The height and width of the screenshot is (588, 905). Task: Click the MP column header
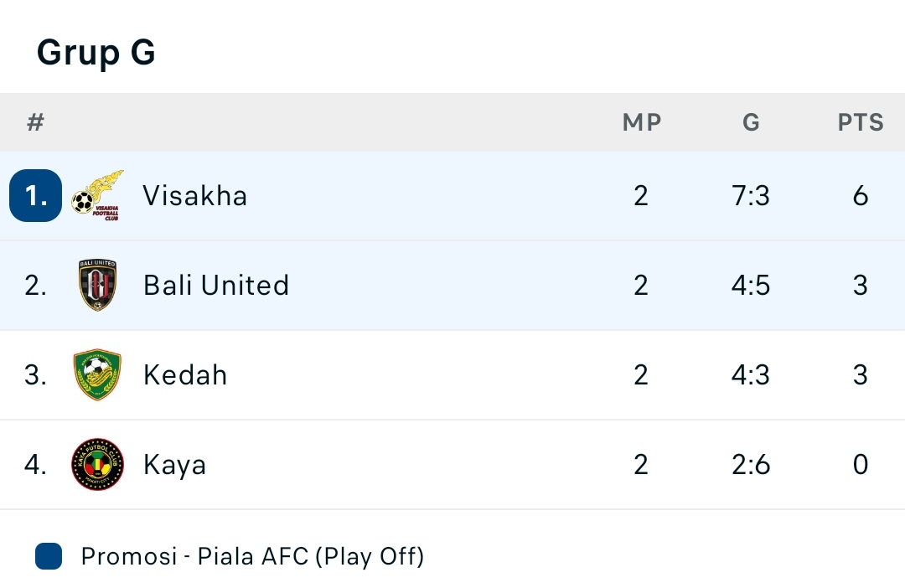coord(642,122)
